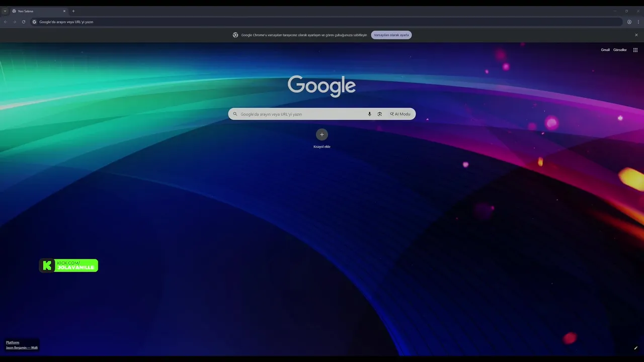Click the magnifier icon in search box
The image size is (644, 362).
coord(235,114)
